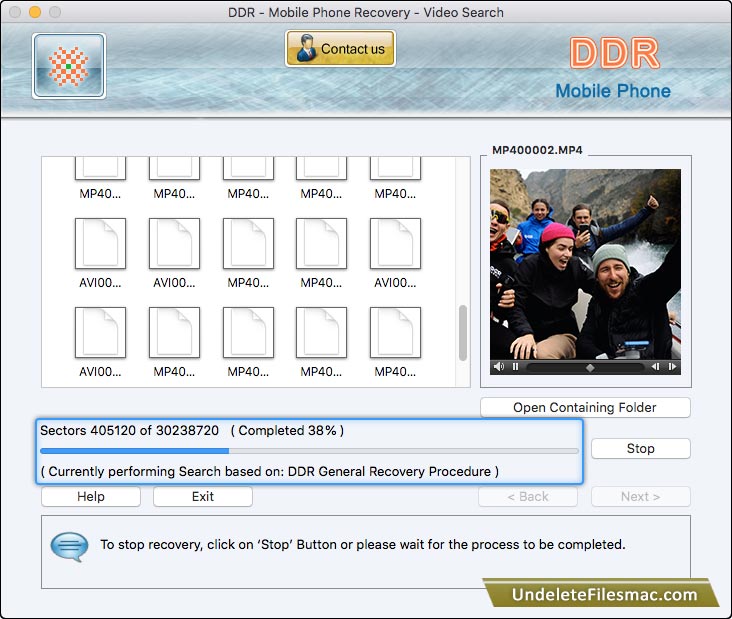Select the first MP4 file in the bottom row
This screenshot has height=619, width=732.
(x=174, y=342)
